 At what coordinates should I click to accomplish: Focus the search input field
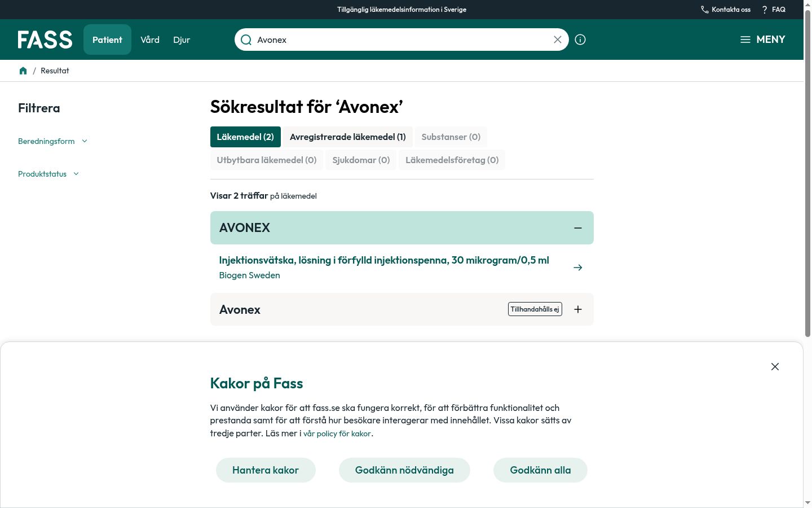click(401, 40)
